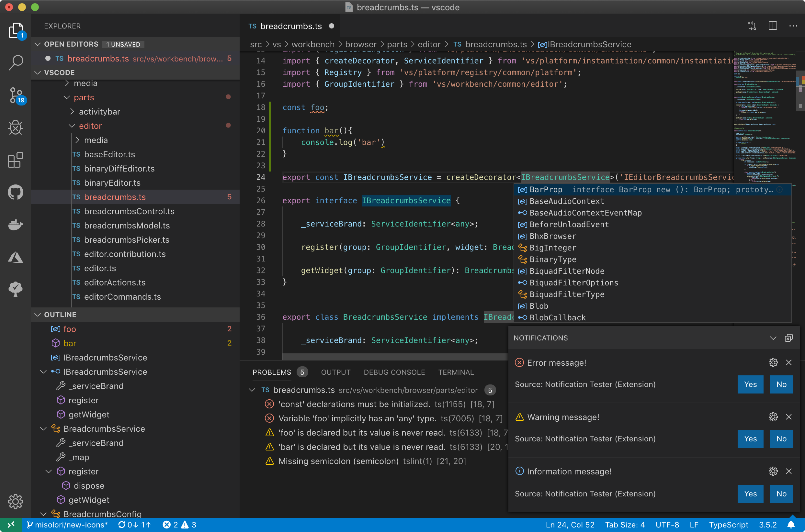This screenshot has height=532, width=805.
Task: Open the GitHub view in activity bar
Action: (x=16, y=192)
